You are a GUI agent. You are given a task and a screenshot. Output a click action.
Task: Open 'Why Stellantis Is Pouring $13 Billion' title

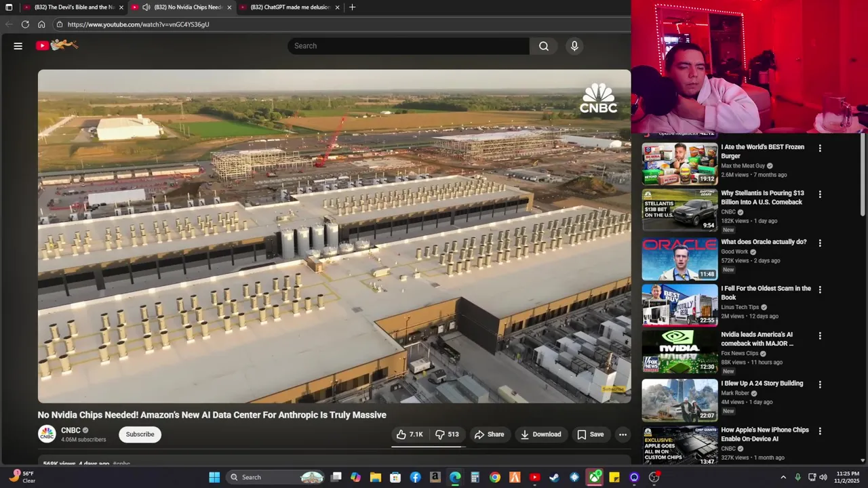762,198
